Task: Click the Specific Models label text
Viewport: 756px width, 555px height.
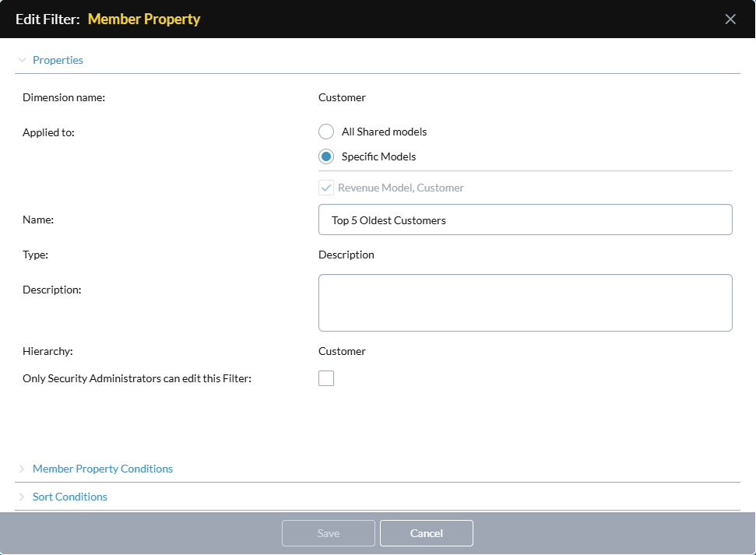Action: pyautogui.click(x=379, y=156)
